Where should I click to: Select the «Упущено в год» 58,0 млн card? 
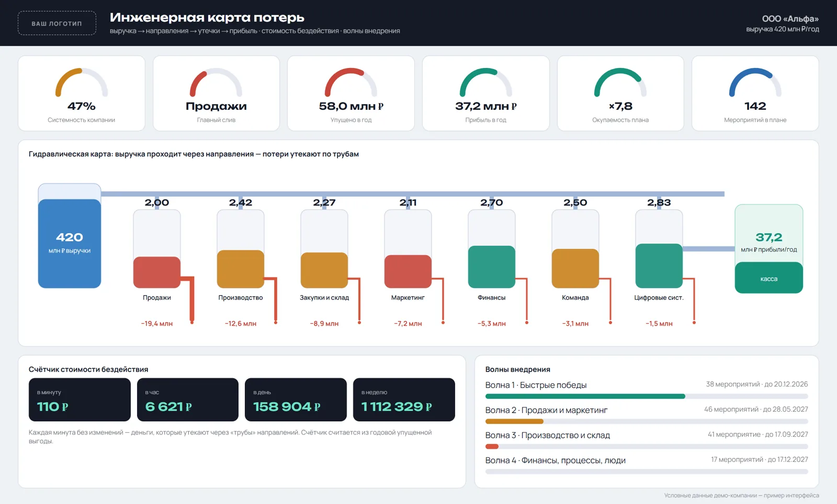click(351, 93)
